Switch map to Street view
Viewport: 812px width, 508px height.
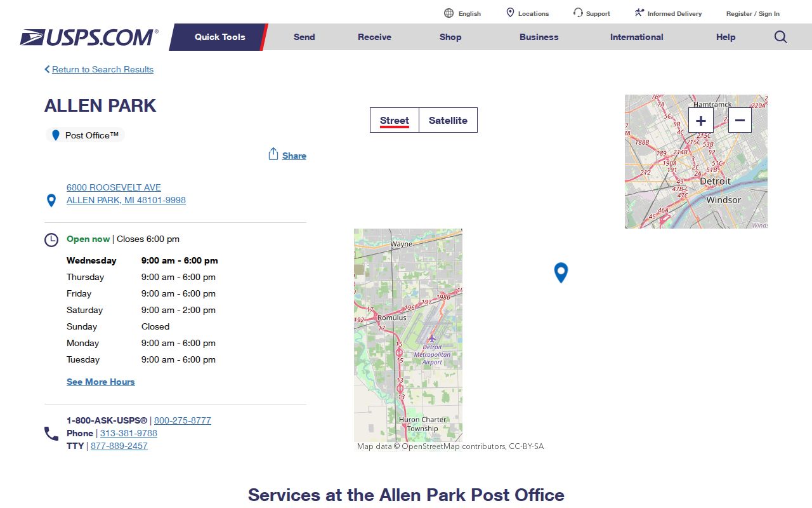pos(395,120)
